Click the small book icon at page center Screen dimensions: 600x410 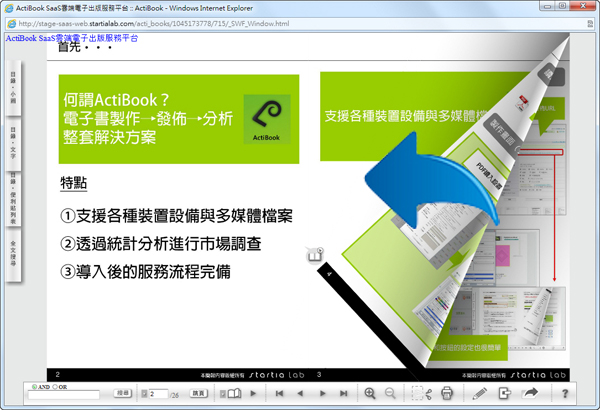pos(315,255)
